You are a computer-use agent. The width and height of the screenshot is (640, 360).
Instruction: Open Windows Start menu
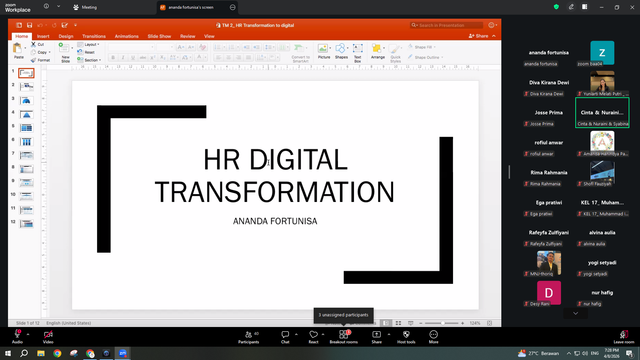[8, 353]
